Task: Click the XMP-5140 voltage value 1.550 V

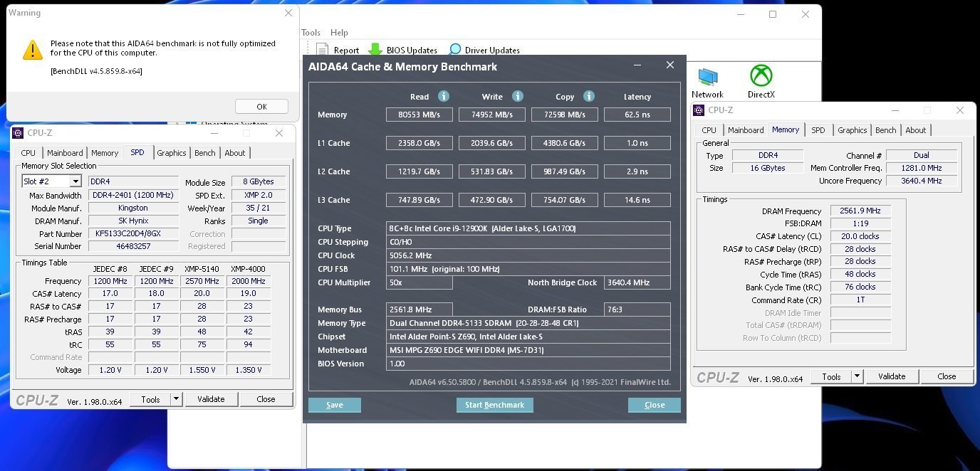Action: [202, 370]
